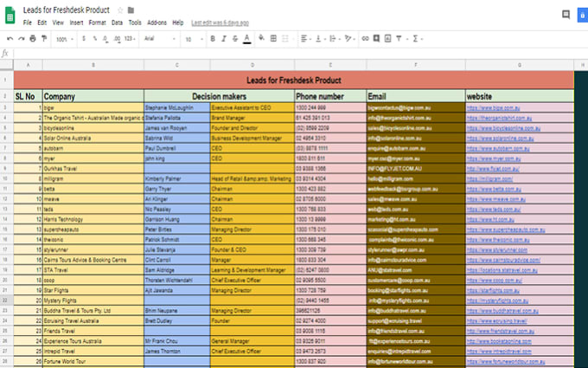Image resolution: width=588 pixels, height=368 pixels.
Task: Click the formula bar input
Action: coord(300,54)
